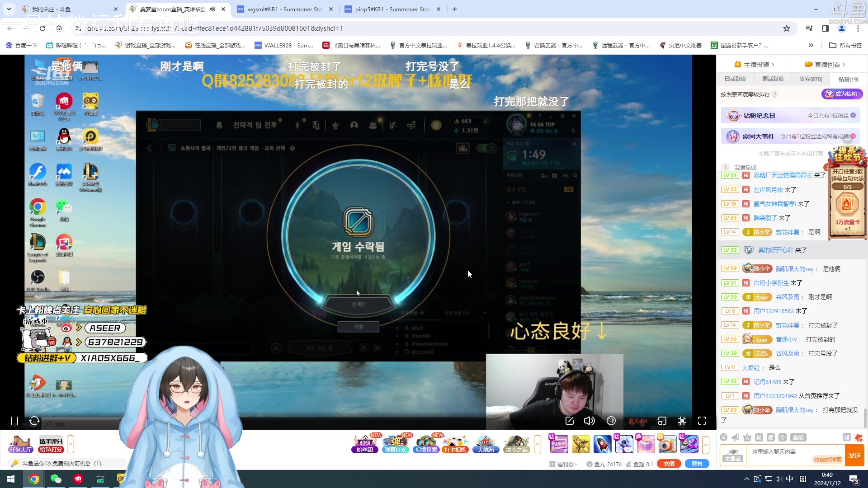Open 任务大厅 task hall
Image resolution: width=868 pixels, height=488 pixels.
(x=21, y=444)
